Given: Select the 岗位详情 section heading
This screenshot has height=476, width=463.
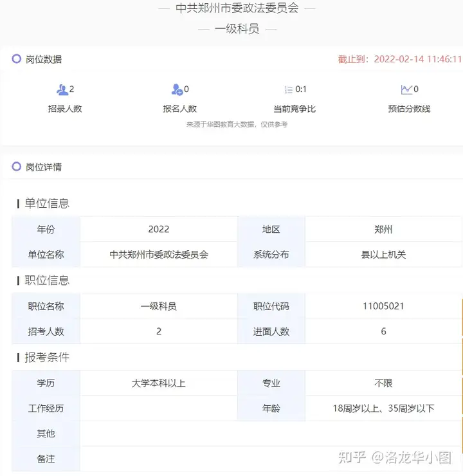Looking at the screenshot, I should pos(44,167).
